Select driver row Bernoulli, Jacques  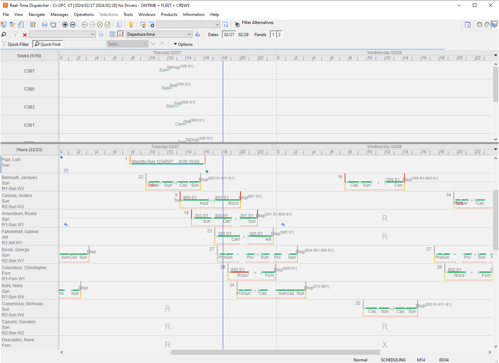pos(29,182)
